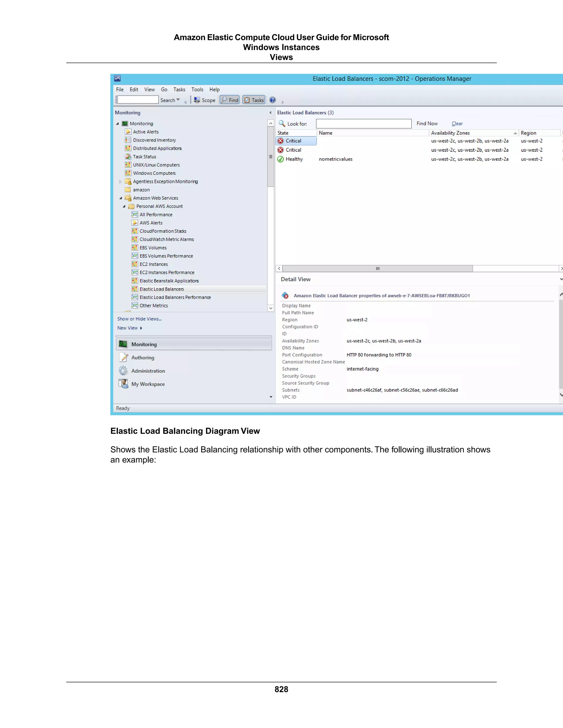563x728 pixels.
Task: Open the Tools menu
Action: click(x=197, y=89)
